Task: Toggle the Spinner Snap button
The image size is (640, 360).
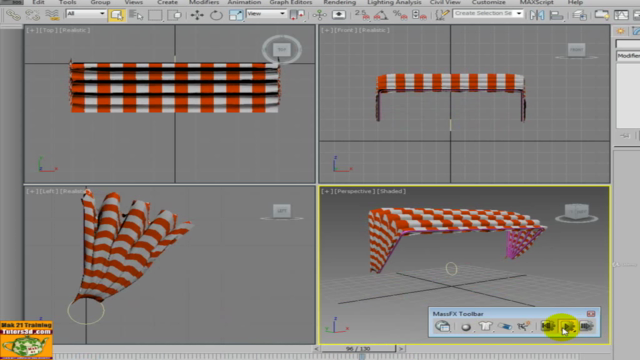Action: tap(419, 16)
